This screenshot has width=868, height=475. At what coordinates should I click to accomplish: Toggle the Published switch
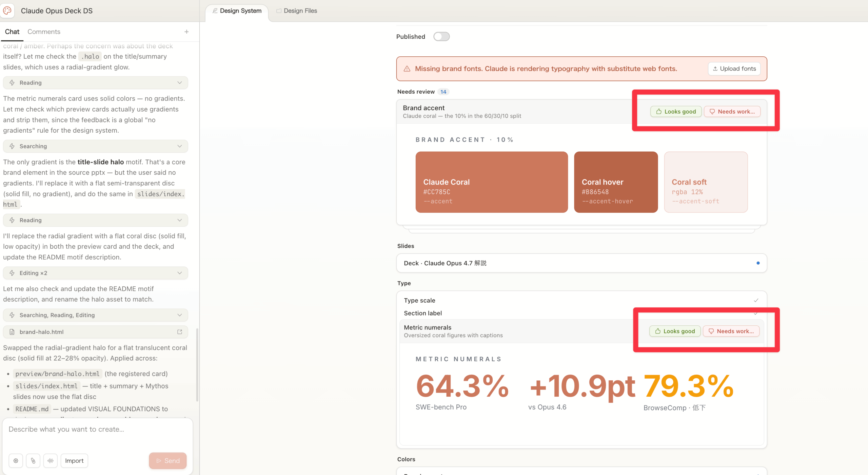tap(441, 36)
